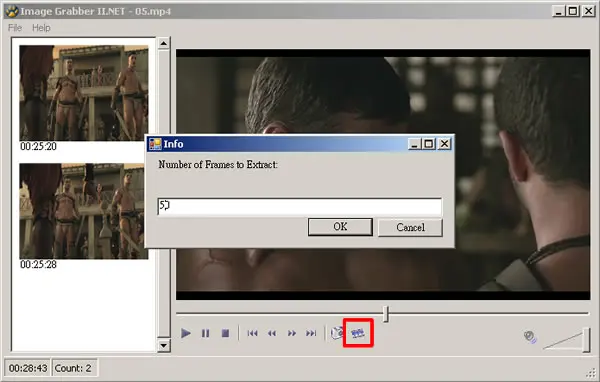Open the Help menu
Image resolution: width=600 pixels, height=382 pixels.
coord(41,28)
